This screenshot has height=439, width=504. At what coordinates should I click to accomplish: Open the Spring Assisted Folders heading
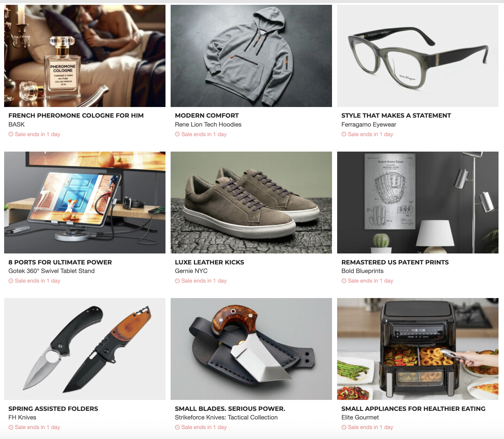[x=53, y=409]
